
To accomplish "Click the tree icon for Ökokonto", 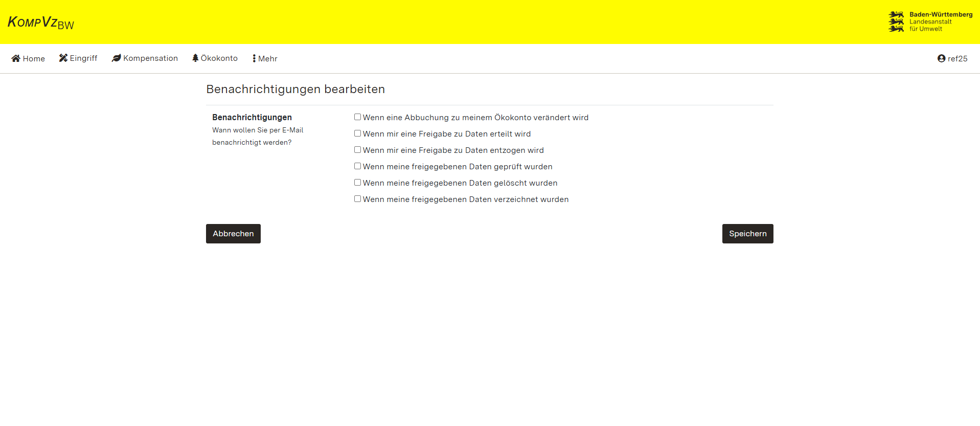I will click(195, 58).
